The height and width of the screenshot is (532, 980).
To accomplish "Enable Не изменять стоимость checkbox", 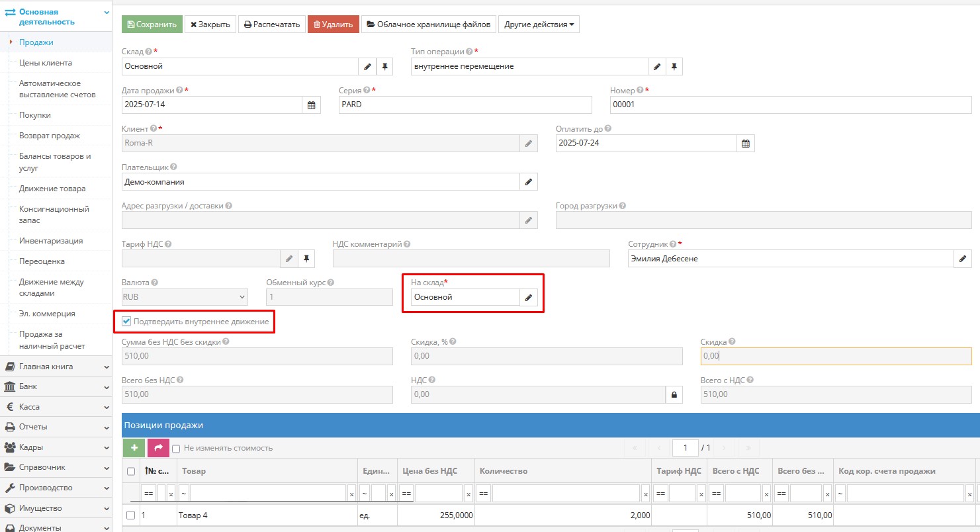I will [176, 449].
